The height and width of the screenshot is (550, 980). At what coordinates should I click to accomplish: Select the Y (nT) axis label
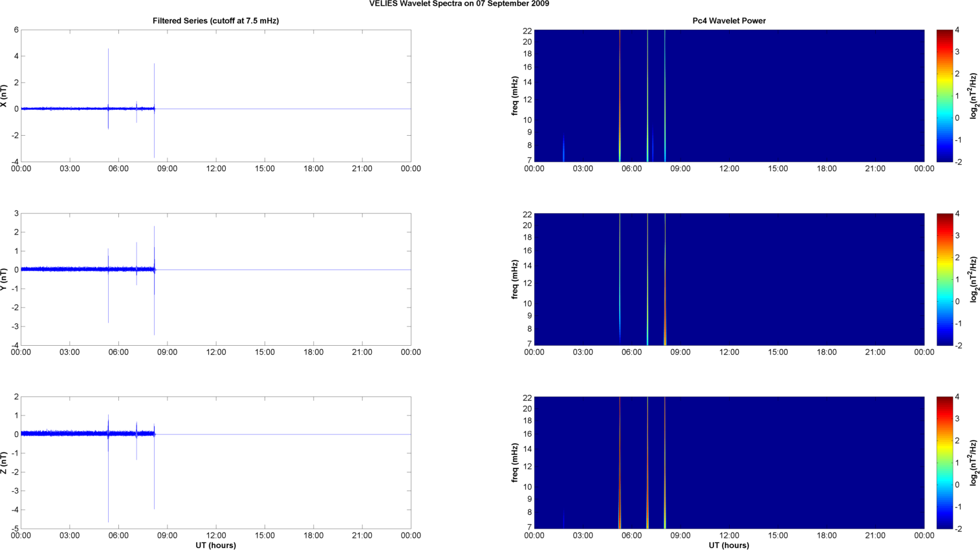(5, 279)
